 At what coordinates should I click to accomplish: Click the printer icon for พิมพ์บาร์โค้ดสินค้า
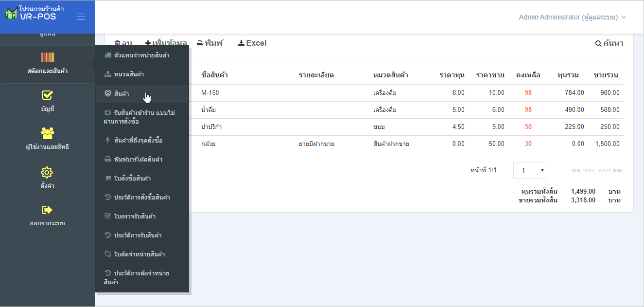pos(108,159)
